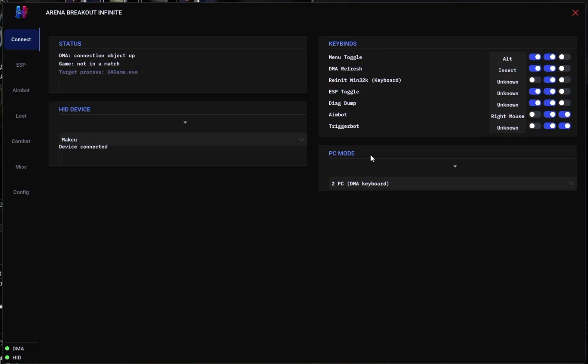Screen dimensions: 588x364
Task: Enable the third switch in ESP Toggle row
Action: tap(565, 91)
